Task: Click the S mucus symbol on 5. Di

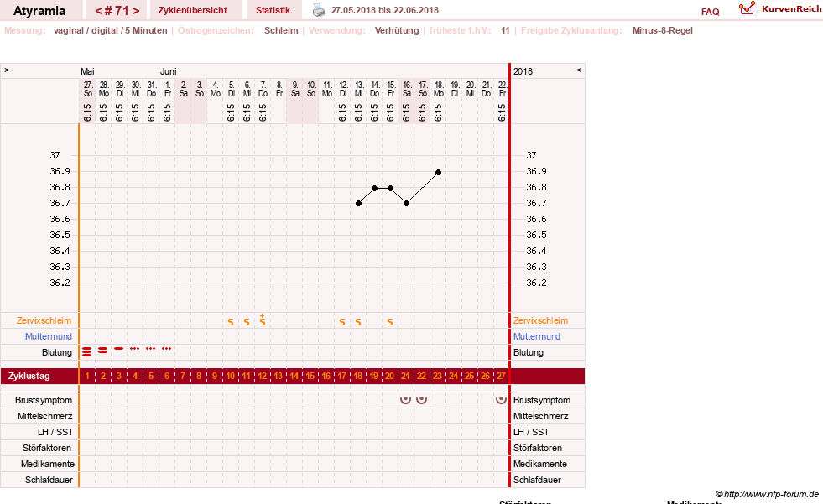Action: pos(231,322)
